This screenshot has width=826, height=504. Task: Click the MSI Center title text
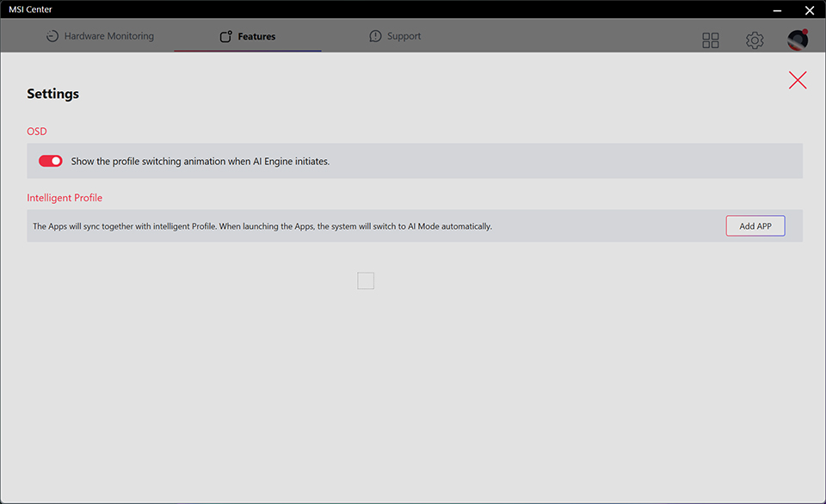pyautogui.click(x=30, y=9)
